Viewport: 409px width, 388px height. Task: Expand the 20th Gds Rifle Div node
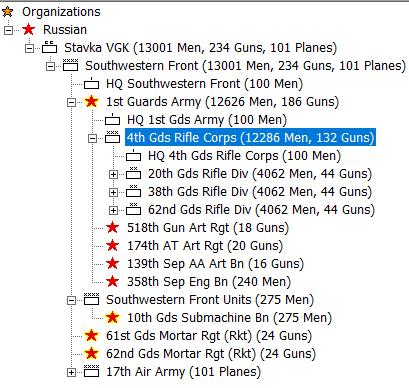(x=113, y=174)
